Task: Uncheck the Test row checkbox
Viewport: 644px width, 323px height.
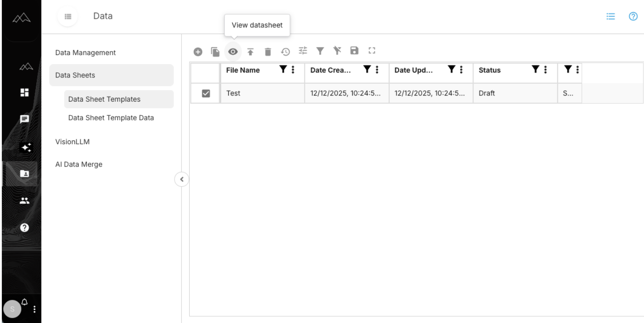Action: point(205,93)
